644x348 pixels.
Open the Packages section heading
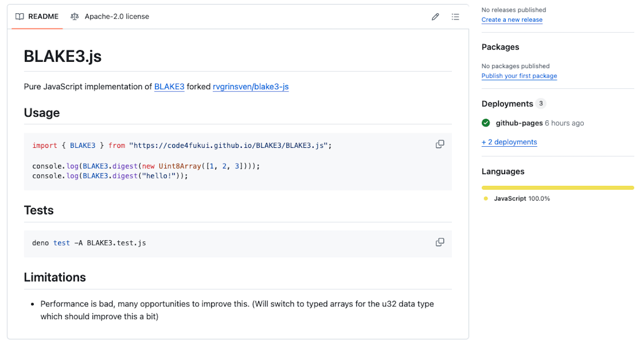coord(500,47)
